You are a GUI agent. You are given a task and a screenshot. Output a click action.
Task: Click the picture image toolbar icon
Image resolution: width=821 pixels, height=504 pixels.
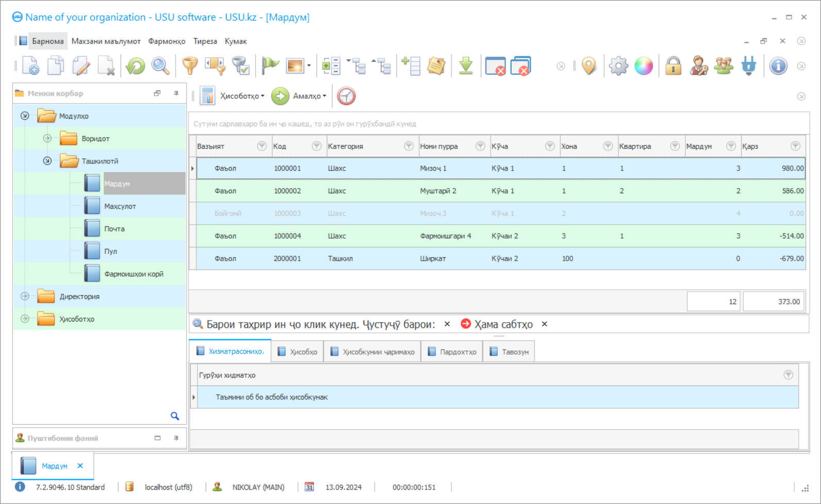pyautogui.click(x=295, y=66)
